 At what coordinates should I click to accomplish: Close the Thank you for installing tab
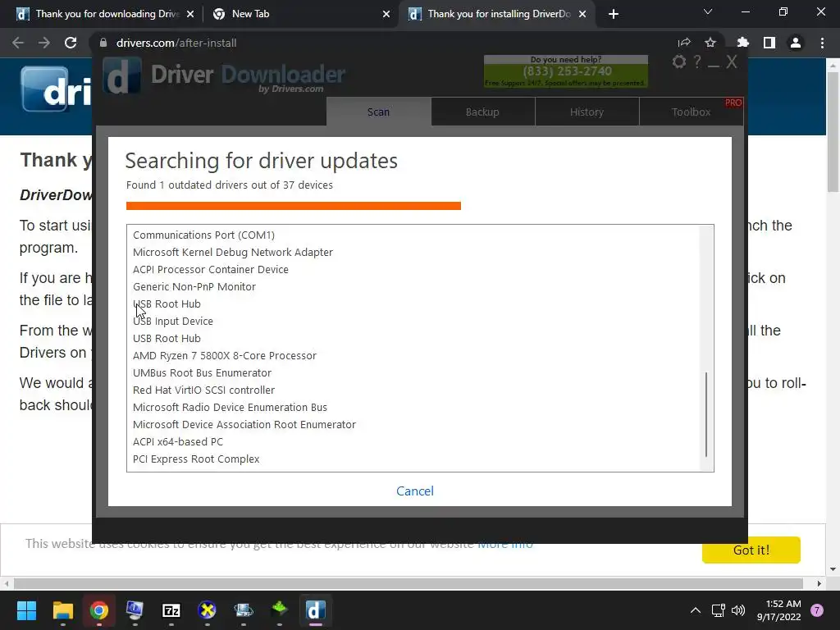582,14
